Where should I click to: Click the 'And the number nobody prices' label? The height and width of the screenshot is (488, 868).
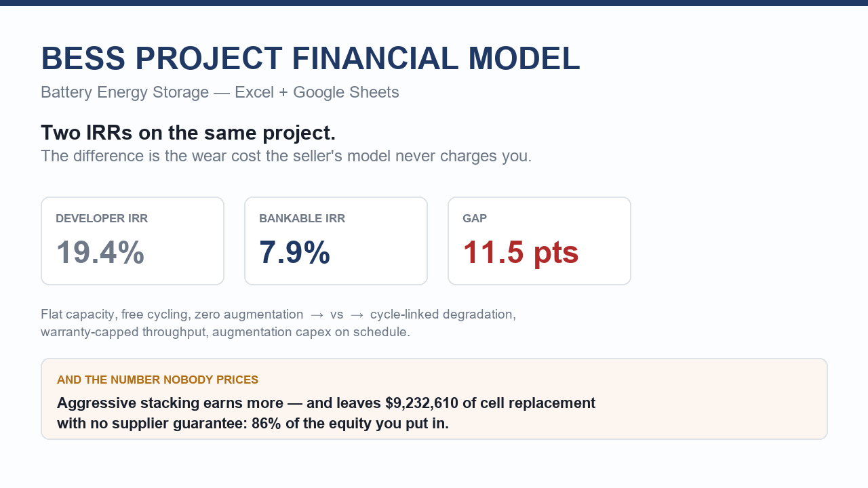[157, 380]
